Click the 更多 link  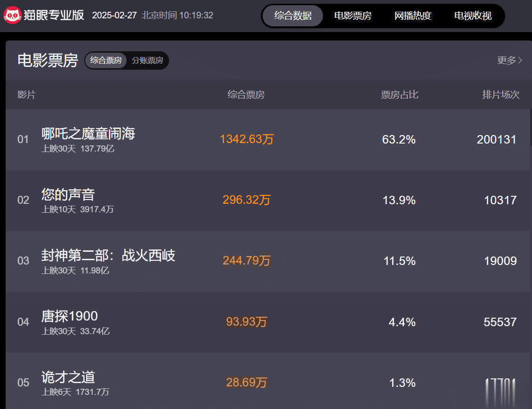pyautogui.click(x=507, y=60)
